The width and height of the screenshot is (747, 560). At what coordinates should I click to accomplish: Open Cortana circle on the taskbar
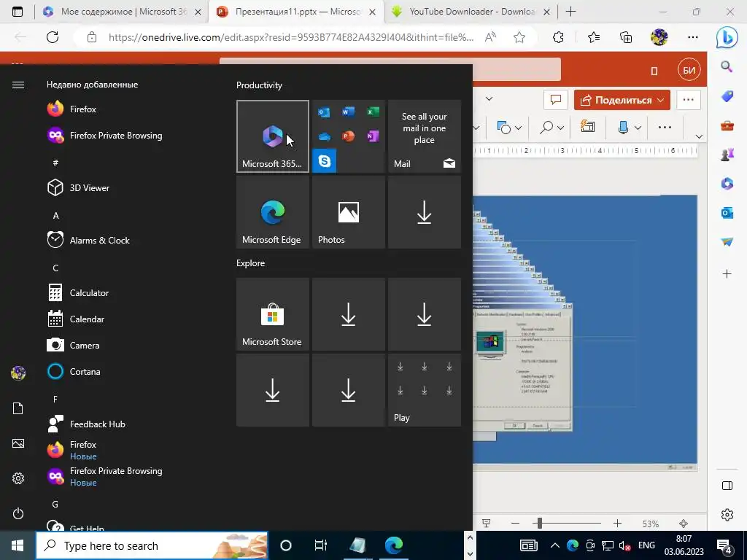[286, 545]
